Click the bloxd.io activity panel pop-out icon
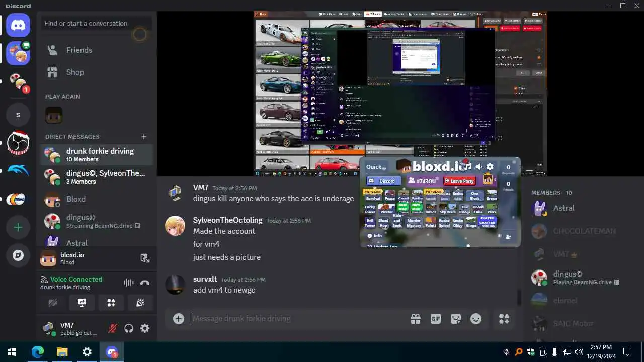This screenshot has width=644, height=362. tap(145, 258)
